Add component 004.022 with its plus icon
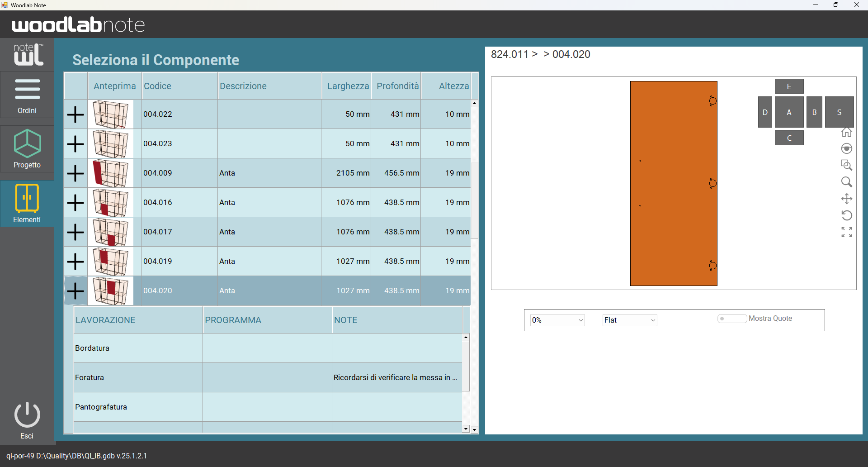Screen dimensions: 868x467 75,114
